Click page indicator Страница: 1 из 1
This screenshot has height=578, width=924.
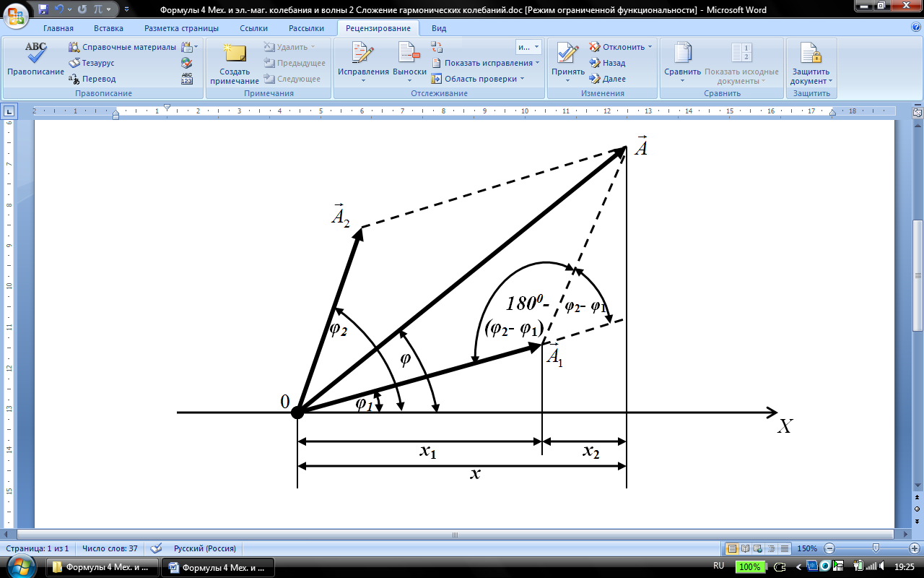(x=37, y=548)
